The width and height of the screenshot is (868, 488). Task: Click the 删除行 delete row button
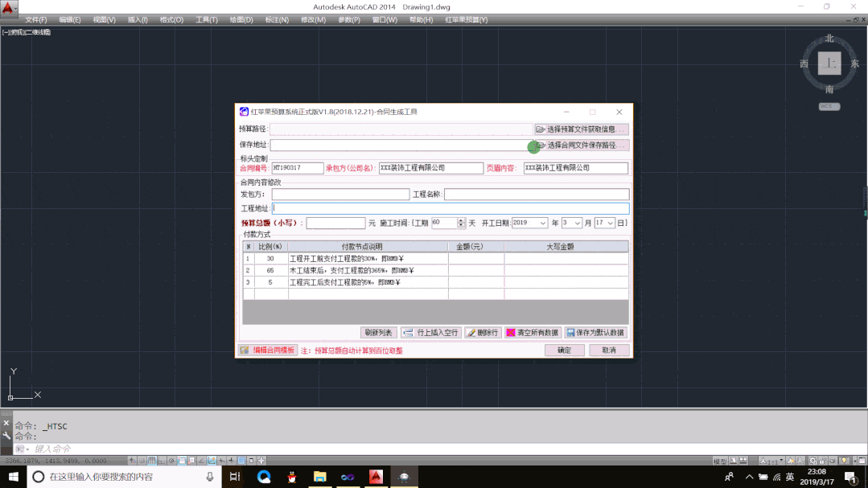[483, 333]
